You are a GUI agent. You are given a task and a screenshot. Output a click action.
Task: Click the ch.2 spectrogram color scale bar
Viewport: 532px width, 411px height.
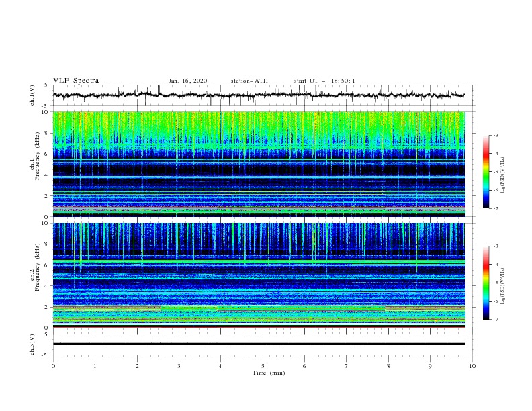point(486,283)
